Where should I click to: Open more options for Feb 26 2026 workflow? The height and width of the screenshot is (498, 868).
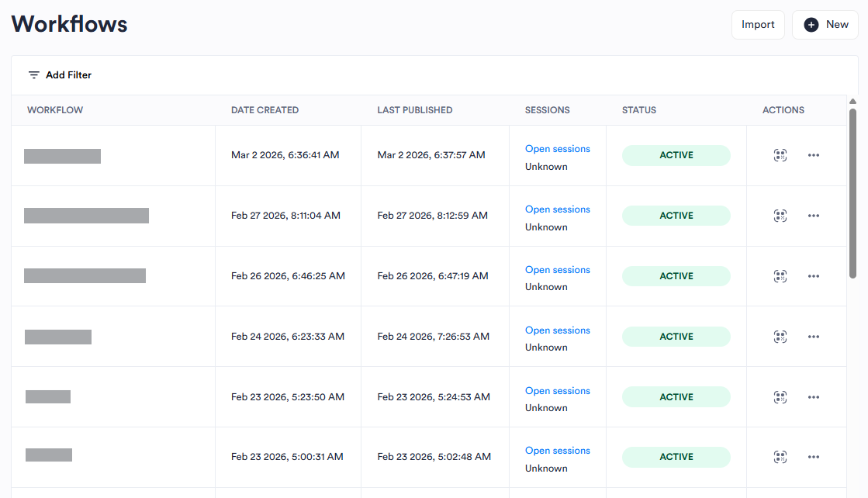[x=813, y=276]
